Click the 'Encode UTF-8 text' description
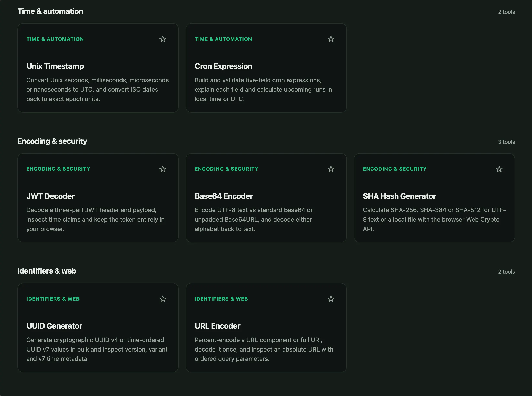Screen dimensions: 532x396 tap(253, 219)
